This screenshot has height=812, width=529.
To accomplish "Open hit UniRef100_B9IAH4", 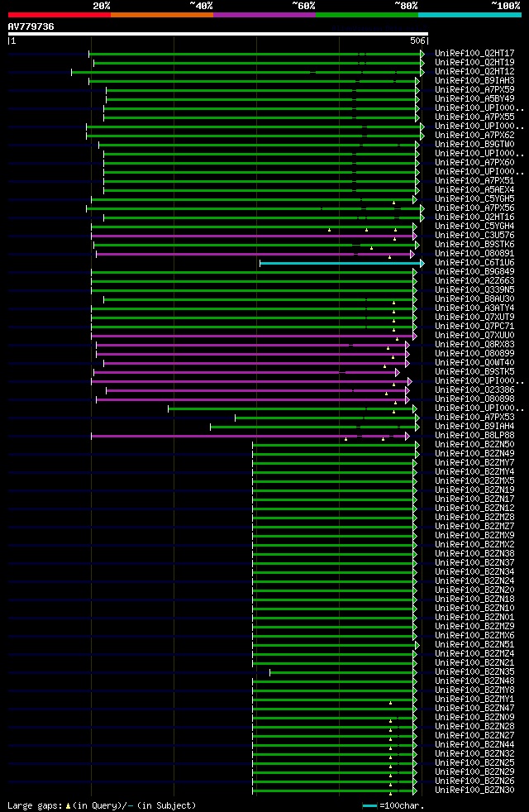I will tap(474, 426).
